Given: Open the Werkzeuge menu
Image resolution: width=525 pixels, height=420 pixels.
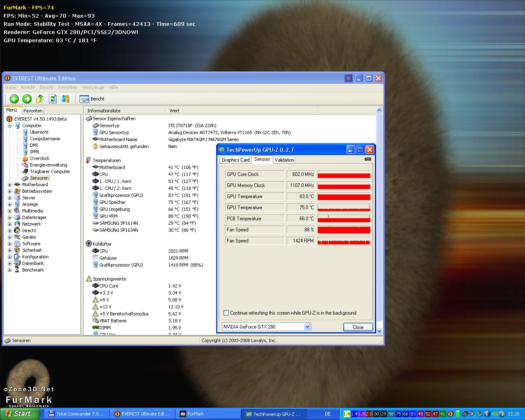Looking at the screenshot, I should (93, 87).
